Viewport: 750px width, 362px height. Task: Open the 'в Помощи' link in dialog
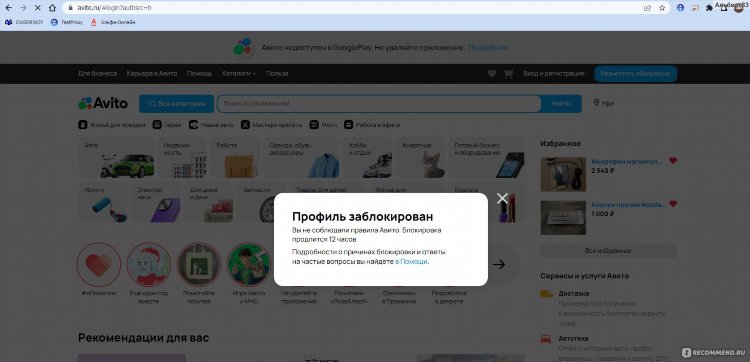pos(411,262)
